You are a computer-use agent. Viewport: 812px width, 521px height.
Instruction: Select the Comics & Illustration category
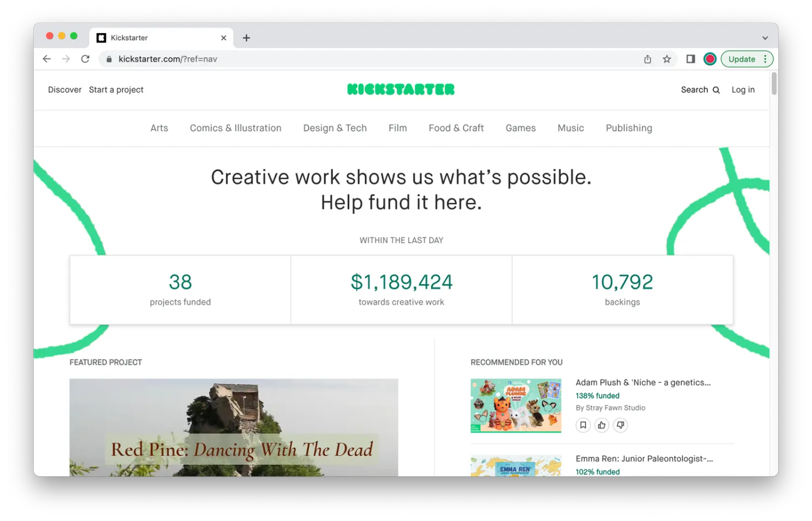coord(235,128)
